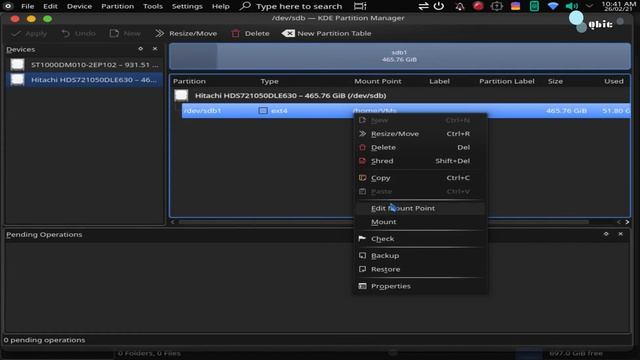Image resolution: width=640 pixels, height=360 pixels.
Task: Click the Partition Label column header
Action: [x=507, y=81]
